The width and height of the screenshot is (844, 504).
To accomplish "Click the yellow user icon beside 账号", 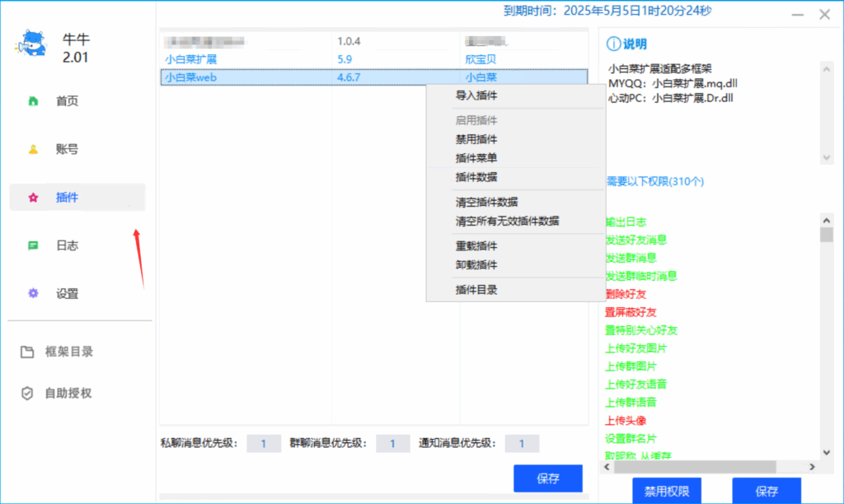I will [33, 149].
